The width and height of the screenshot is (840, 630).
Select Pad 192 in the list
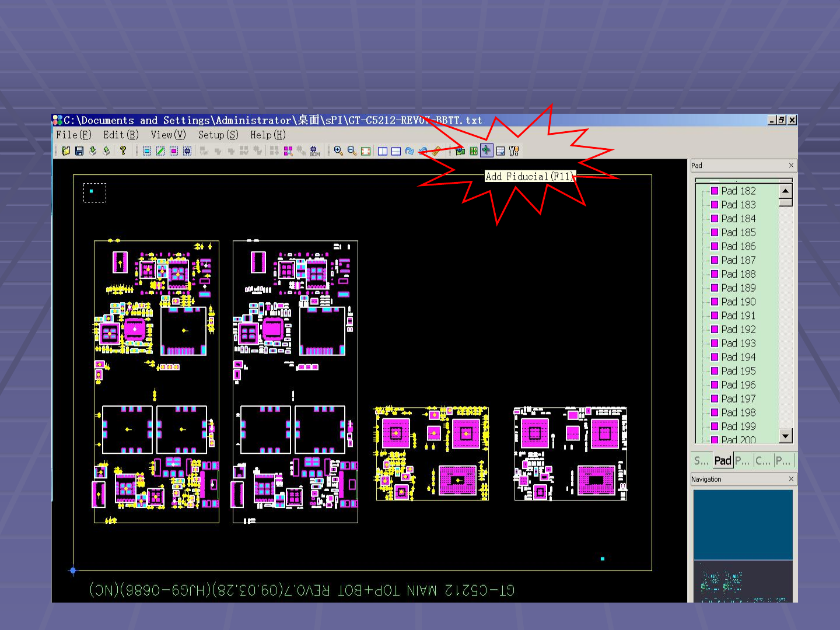click(x=738, y=330)
